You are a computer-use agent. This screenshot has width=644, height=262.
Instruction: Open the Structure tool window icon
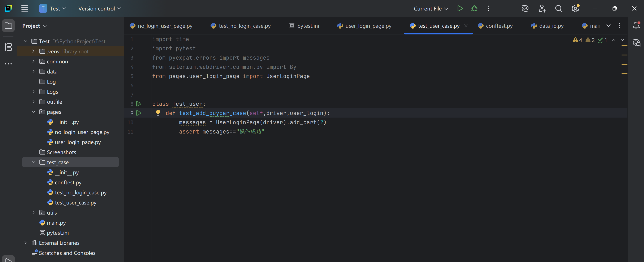pyautogui.click(x=8, y=47)
